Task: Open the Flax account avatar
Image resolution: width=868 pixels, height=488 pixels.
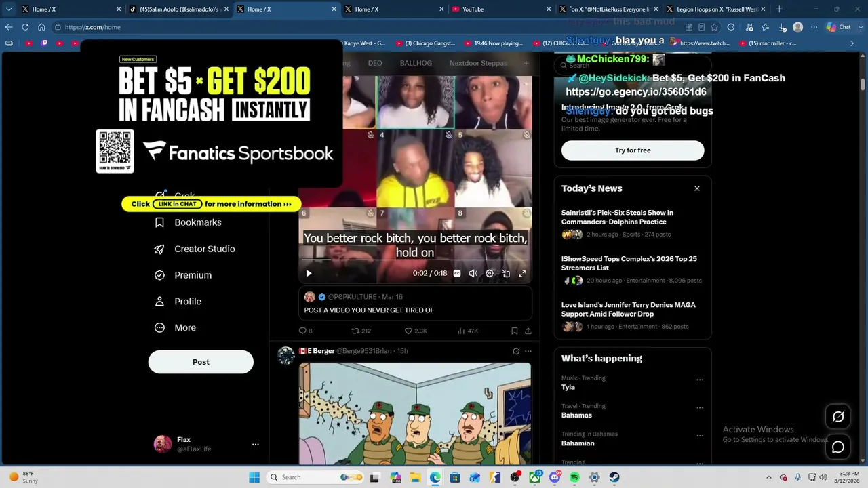Action: (163, 444)
